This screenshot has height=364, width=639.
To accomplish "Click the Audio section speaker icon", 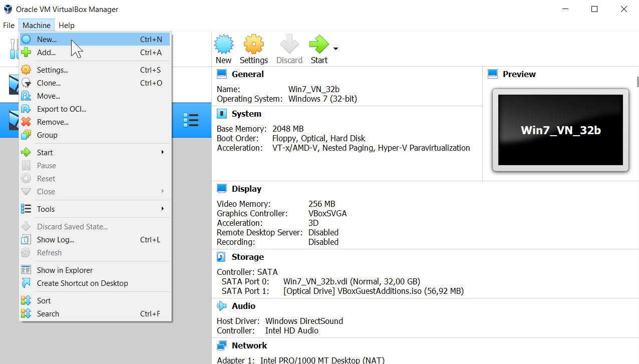I will click(221, 306).
